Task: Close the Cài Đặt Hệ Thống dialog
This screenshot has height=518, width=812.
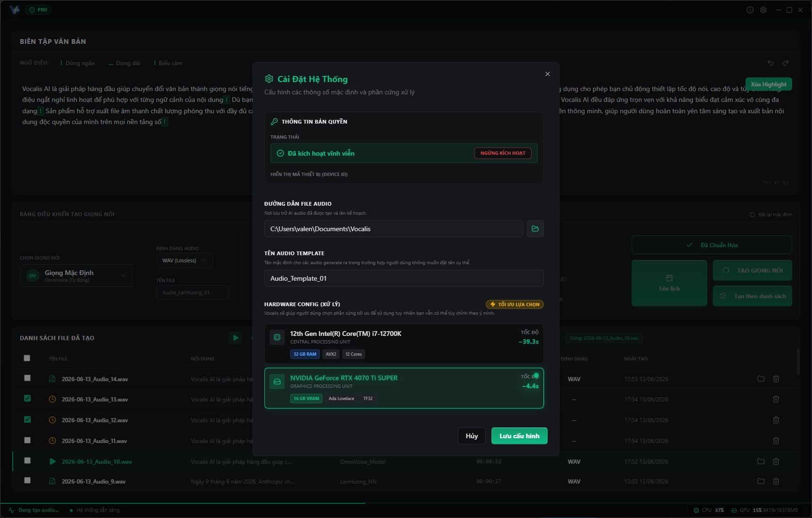Action: (x=548, y=74)
